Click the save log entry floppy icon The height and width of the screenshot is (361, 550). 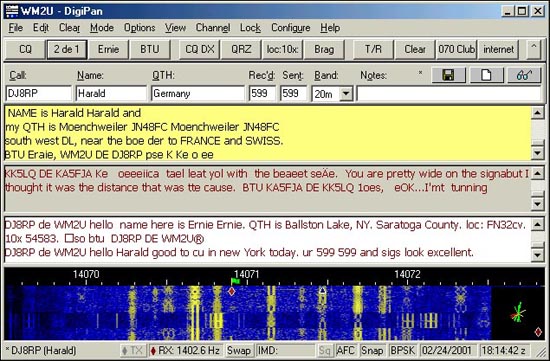coord(448,75)
